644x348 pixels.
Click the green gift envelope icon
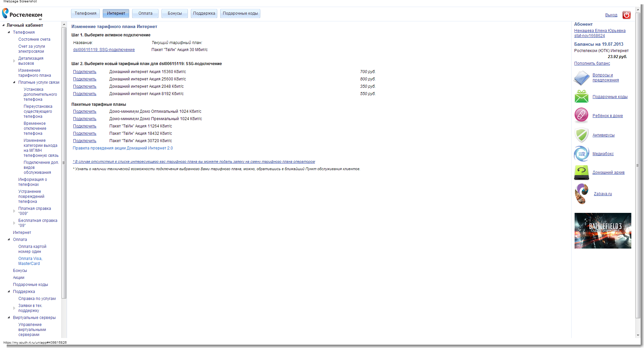(582, 96)
